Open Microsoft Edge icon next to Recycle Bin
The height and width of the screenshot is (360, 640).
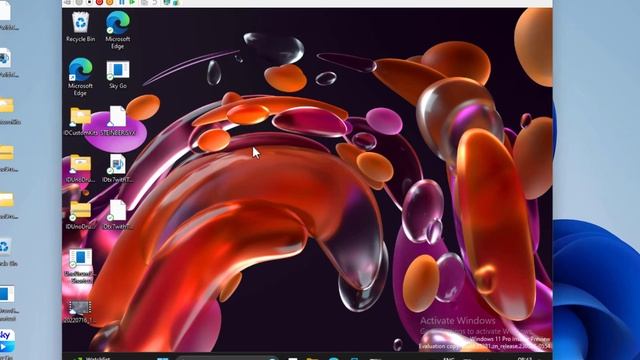(118, 31)
